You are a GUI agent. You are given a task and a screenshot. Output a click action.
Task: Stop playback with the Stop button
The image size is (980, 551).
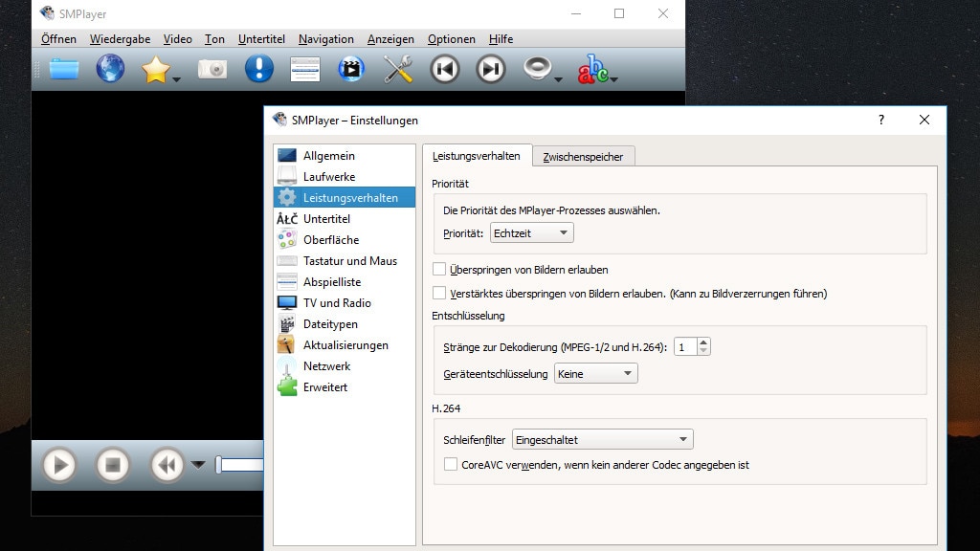point(113,465)
